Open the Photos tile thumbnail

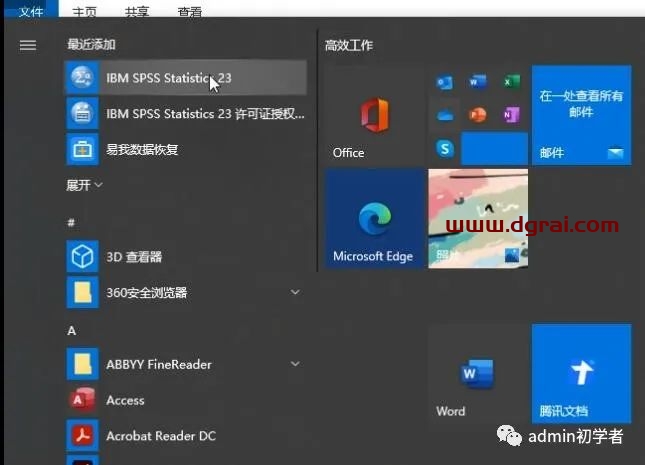tap(478, 219)
